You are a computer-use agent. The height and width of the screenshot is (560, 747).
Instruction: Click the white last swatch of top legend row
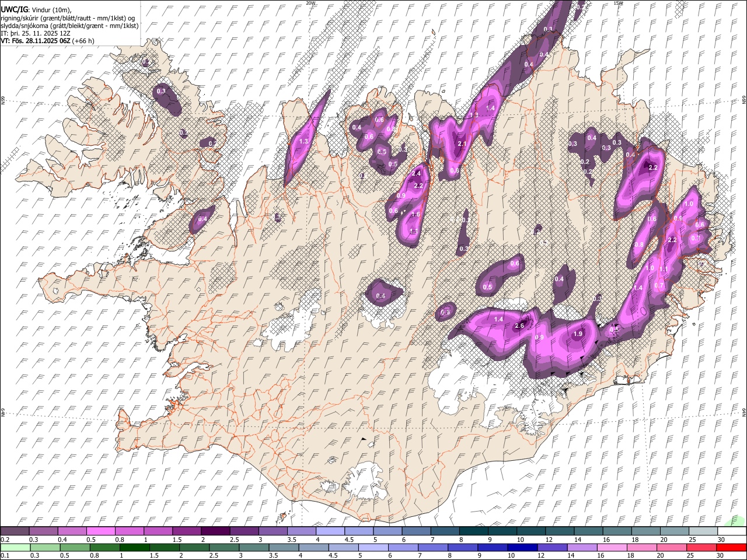(x=732, y=531)
